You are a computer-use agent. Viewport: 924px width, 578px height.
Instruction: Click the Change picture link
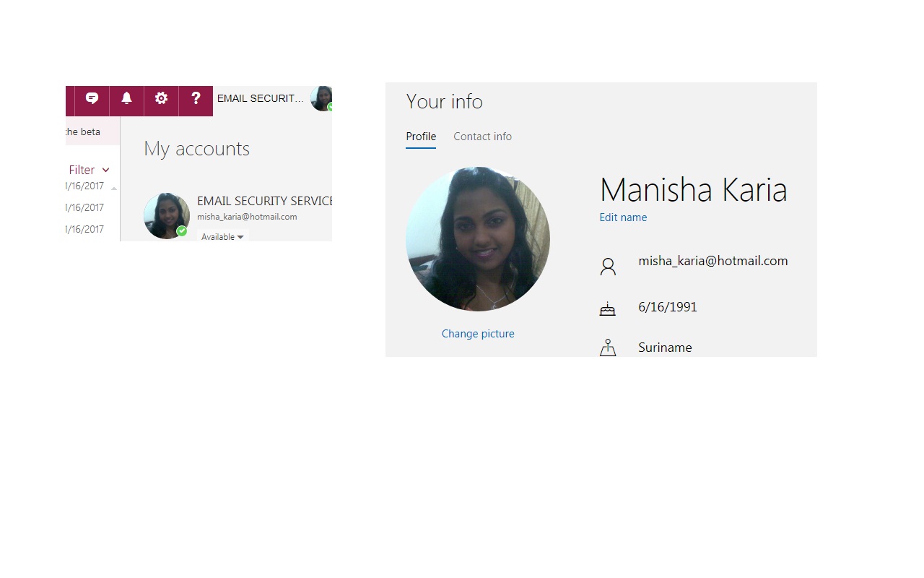point(478,334)
